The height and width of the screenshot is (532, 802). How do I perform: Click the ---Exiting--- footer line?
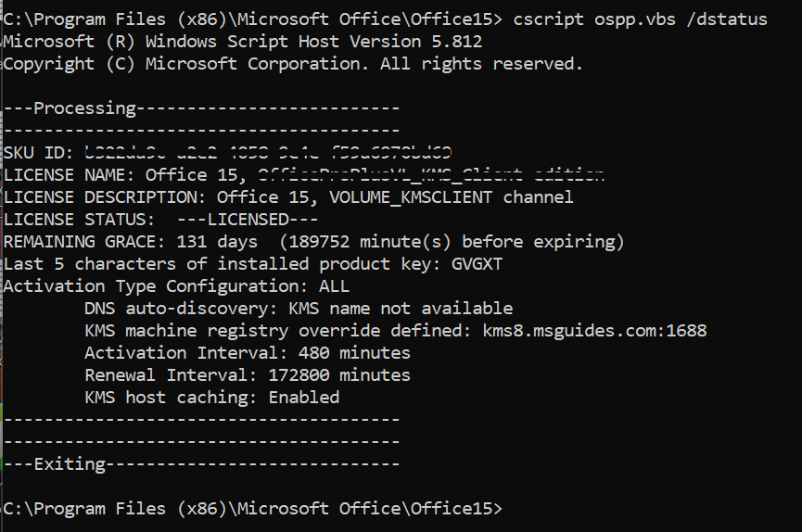coord(201,464)
